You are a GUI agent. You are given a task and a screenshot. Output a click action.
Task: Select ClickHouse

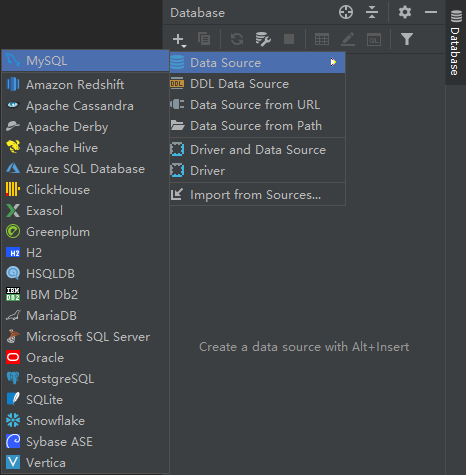tap(86, 190)
